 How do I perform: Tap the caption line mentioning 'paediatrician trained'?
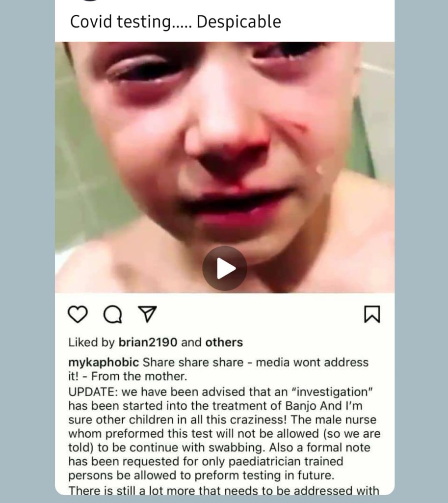point(206,461)
